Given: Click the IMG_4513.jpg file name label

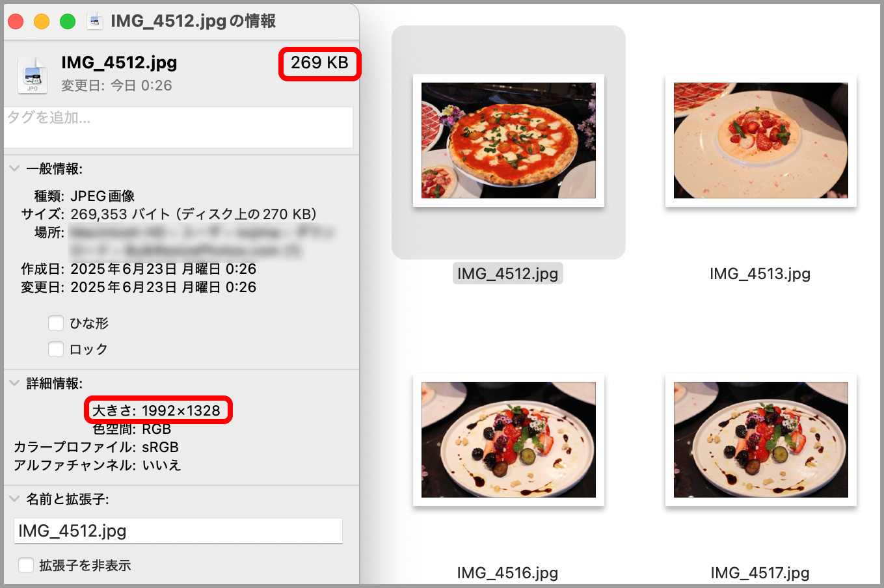Looking at the screenshot, I should (x=760, y=274).
